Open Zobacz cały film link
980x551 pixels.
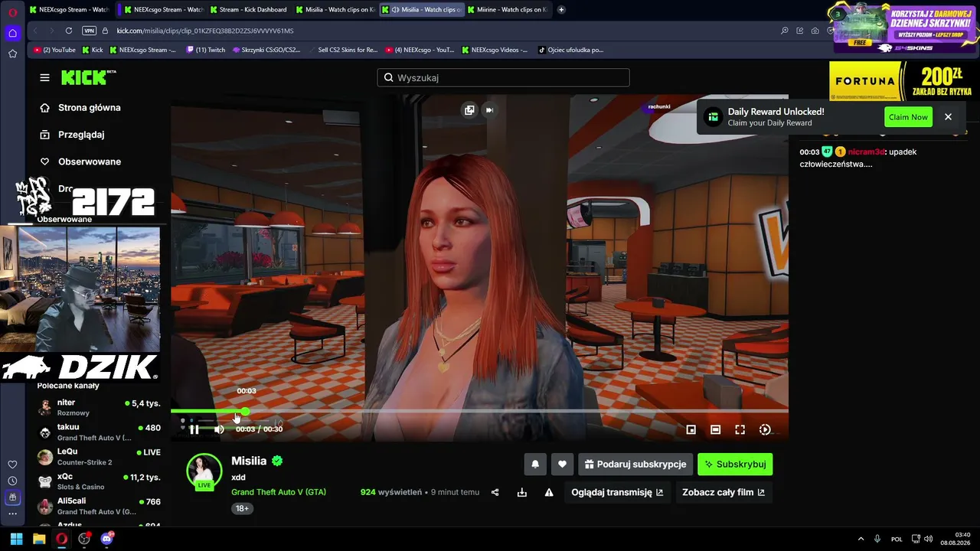click(723, 492)
